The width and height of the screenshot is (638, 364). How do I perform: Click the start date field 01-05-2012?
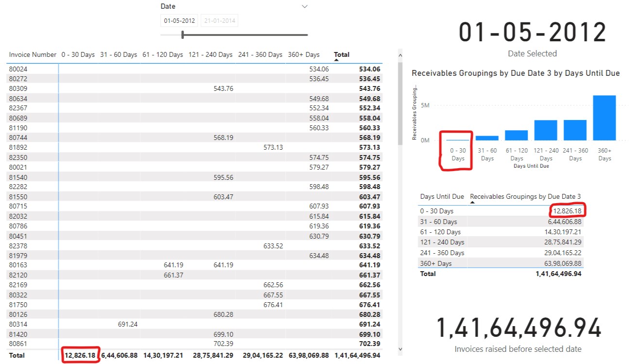pos(179,21)
